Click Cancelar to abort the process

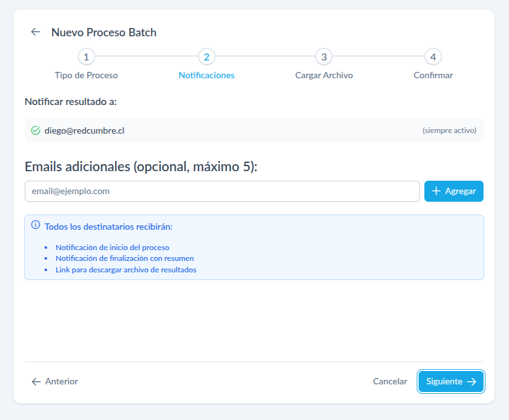tap(389, 381)
